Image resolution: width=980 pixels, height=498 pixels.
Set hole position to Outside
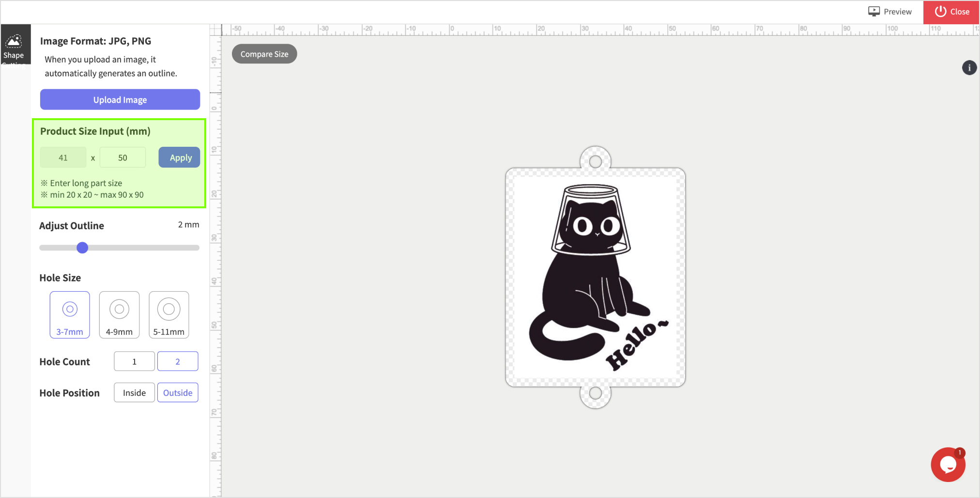pos(178,393)
